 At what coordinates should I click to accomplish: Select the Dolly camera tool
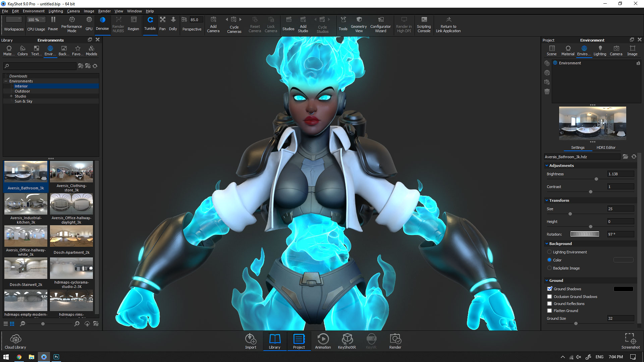(x=173, y=23)
